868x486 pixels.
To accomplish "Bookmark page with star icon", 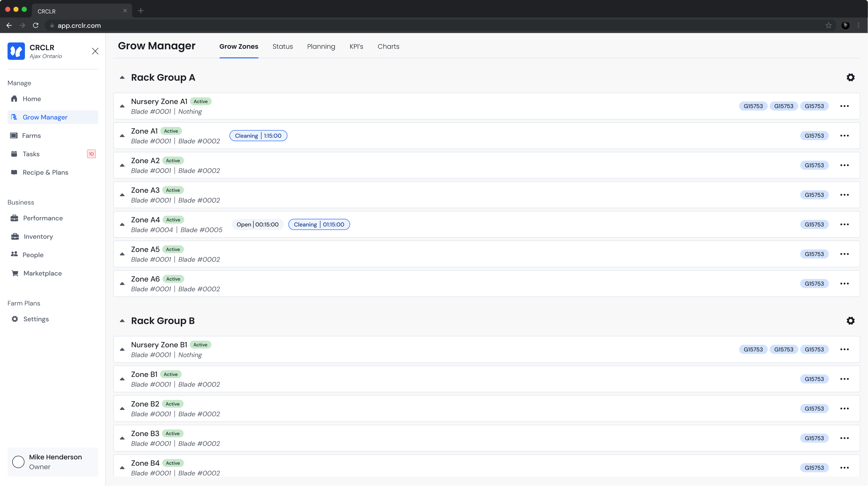I will pos(828,26).
